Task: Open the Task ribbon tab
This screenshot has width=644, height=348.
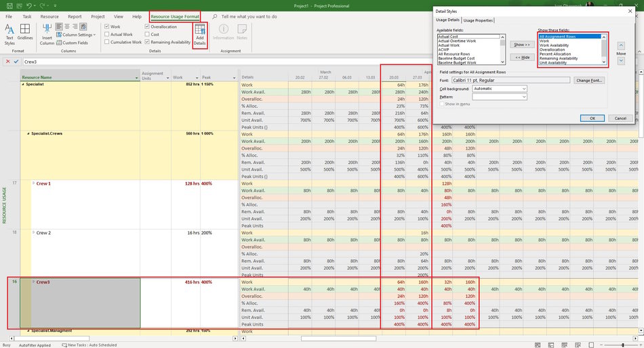Action: point(27,16)
